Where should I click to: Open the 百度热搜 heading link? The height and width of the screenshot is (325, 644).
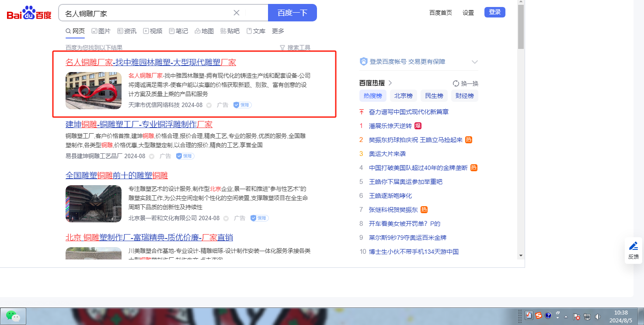(x=376, y=83)
